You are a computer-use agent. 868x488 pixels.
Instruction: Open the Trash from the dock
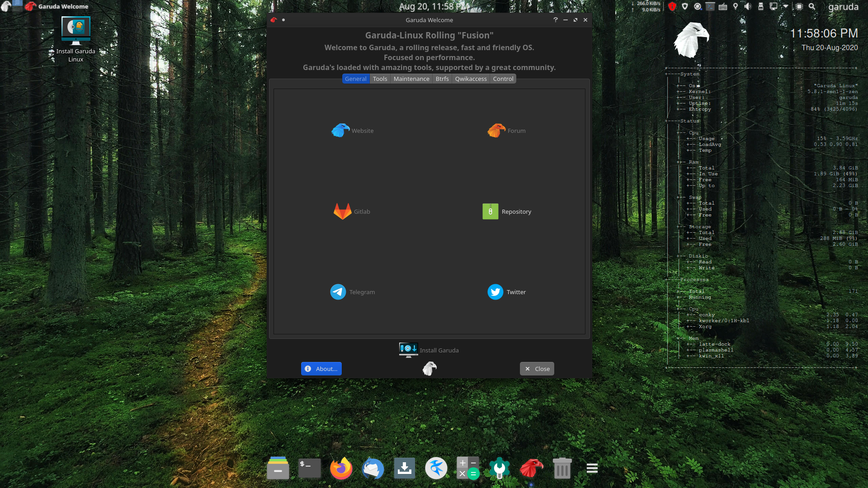[x=562, y=468]
